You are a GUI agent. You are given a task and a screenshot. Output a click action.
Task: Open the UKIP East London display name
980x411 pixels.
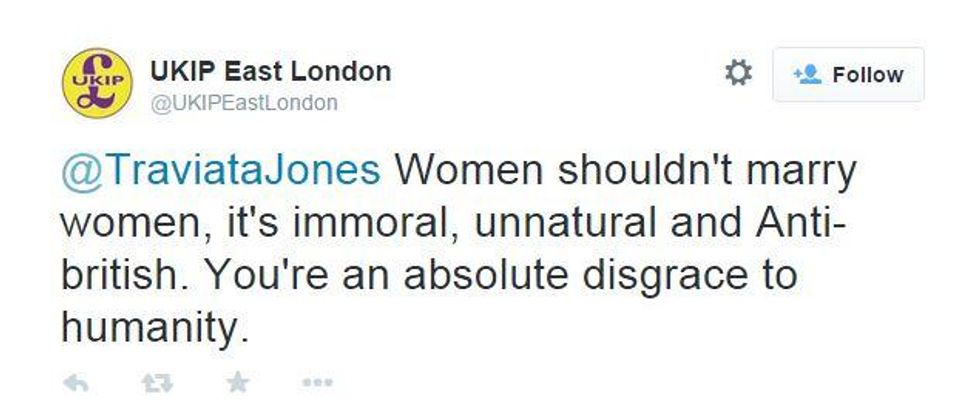[x=269, y=72]
